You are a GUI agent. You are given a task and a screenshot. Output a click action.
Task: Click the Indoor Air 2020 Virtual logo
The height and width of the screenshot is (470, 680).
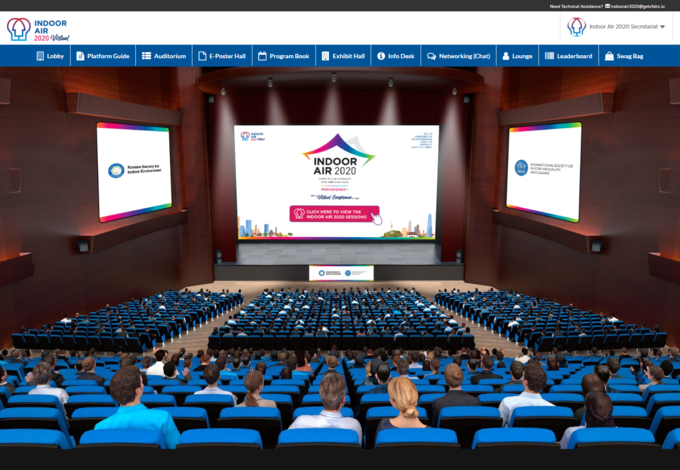(x=38, y=29)
